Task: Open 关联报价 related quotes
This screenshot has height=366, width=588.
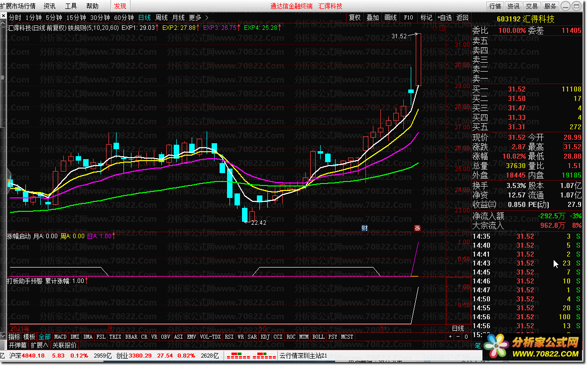Action: click(65, 346)
